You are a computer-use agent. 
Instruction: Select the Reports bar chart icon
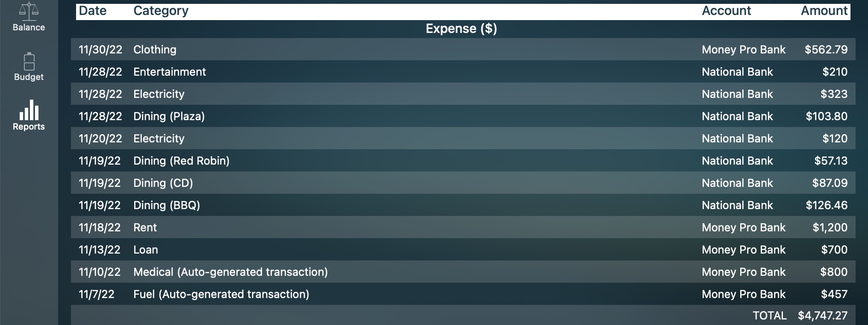pos(29,110)
